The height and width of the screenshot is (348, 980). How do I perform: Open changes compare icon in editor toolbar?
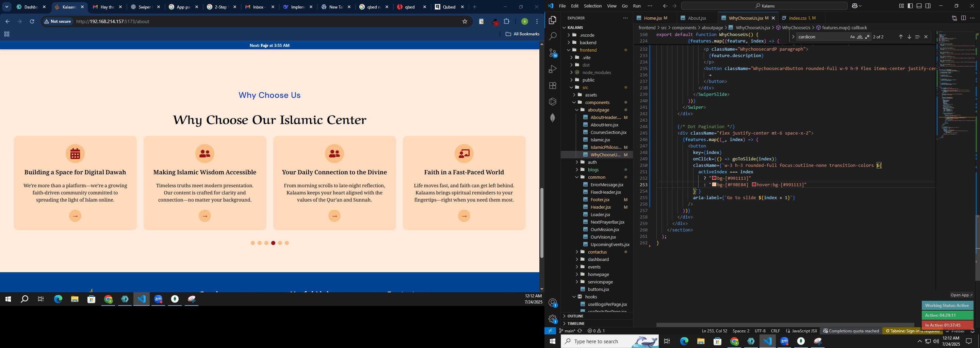click(x=954, y=18)
